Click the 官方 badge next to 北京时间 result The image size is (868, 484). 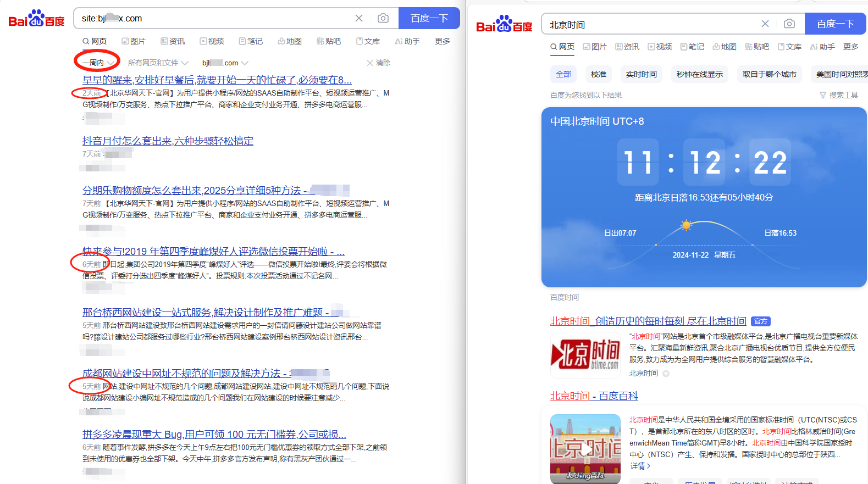click(761, 321)
